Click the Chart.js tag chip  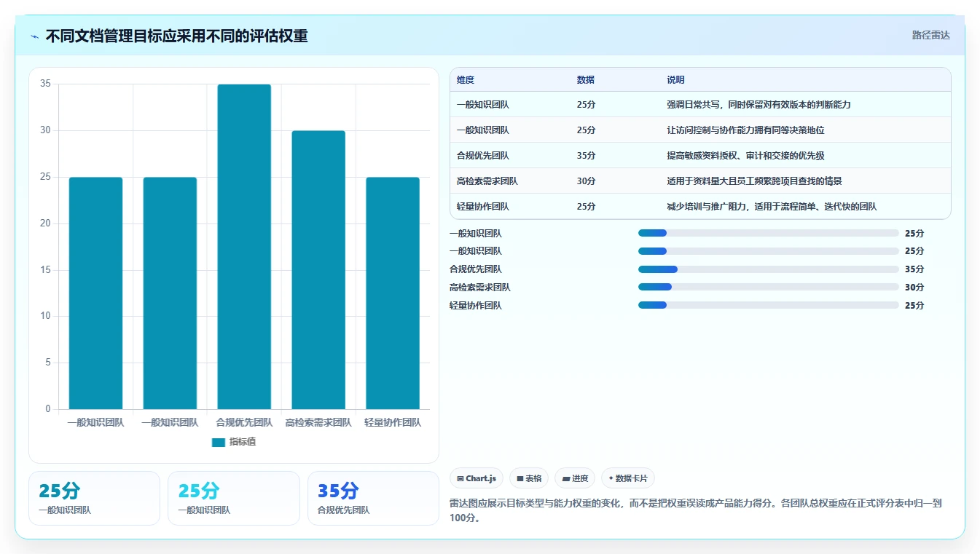pyautogui.click(x=477, y=478)
